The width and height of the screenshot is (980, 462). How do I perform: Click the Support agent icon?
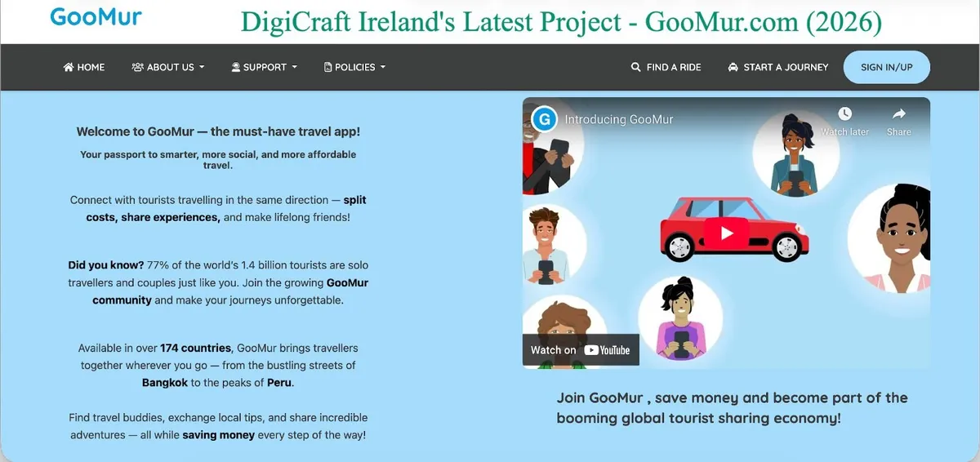[235, 67]
